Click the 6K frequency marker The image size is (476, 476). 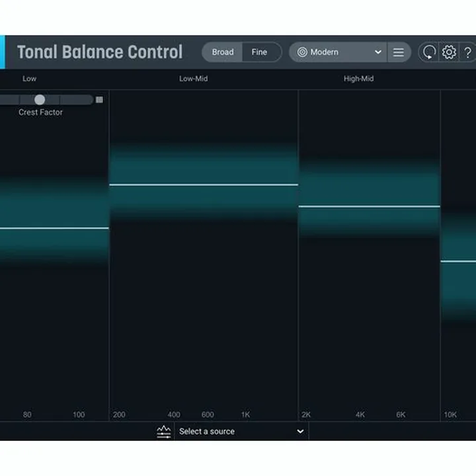point(401,415)
